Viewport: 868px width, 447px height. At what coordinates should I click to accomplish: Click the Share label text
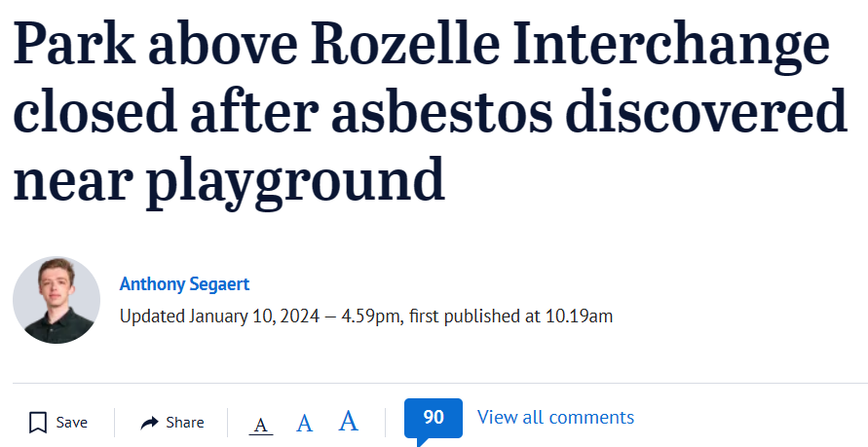pyautogui.click(x=185, y=423)
